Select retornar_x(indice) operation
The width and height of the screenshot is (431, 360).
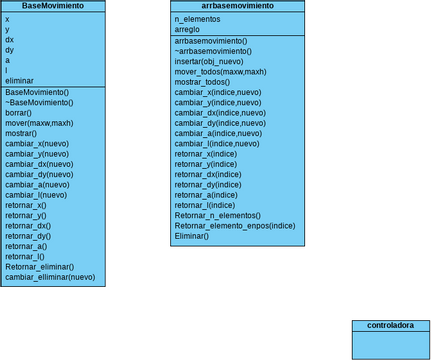[206, 154]
